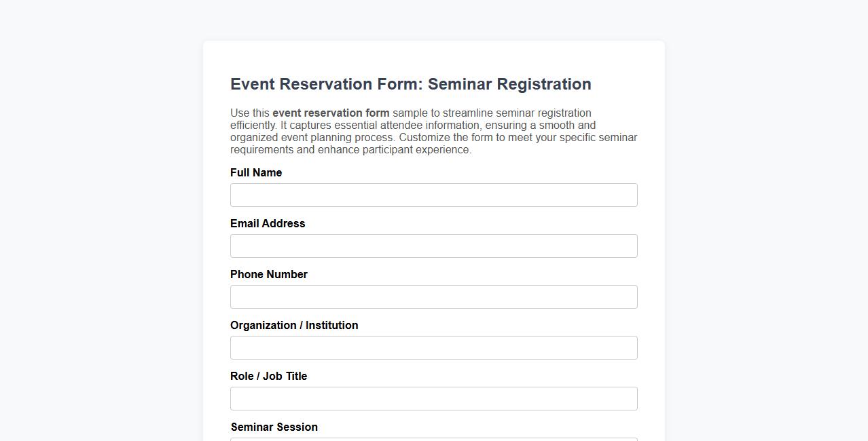Click the Full Name input field

tap(433, 195)
